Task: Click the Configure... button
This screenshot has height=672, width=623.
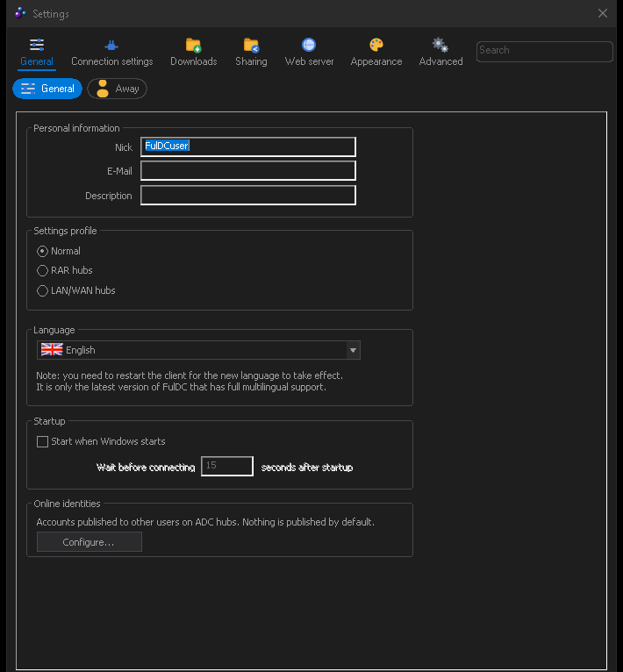Action: pos(90,541)
